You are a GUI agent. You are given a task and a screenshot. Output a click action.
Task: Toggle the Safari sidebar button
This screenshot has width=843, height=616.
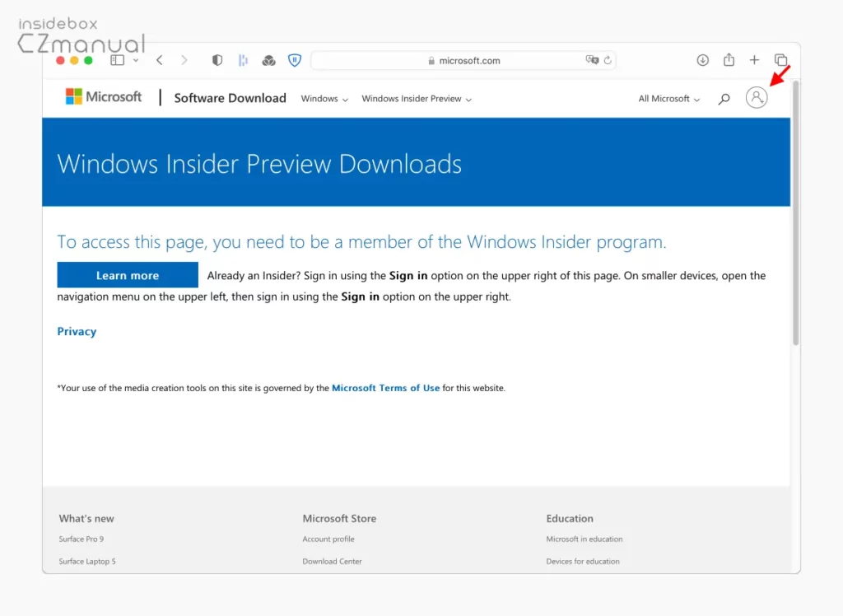(x=118, y=60)
